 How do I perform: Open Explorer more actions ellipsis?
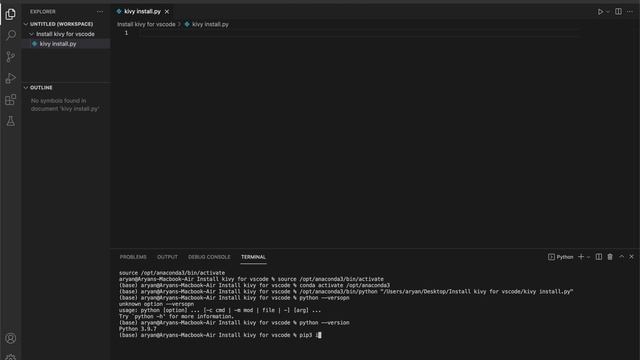(x=100, y=12)
